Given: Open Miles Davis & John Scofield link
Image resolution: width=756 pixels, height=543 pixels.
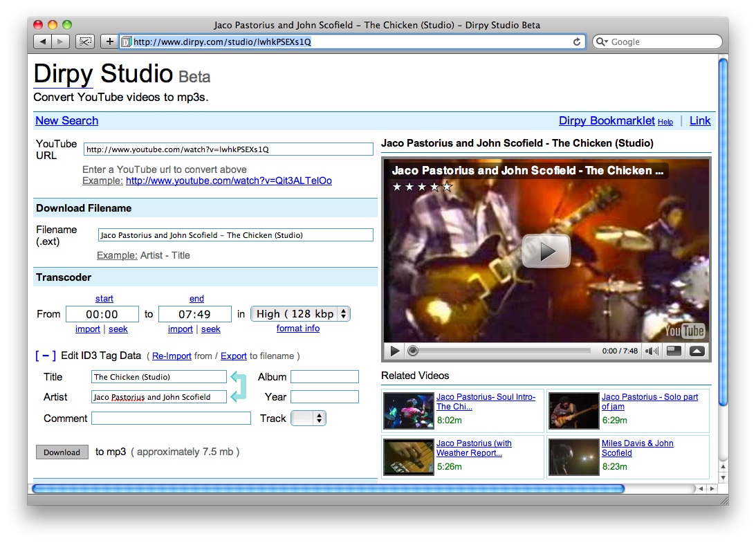Looking at the screenshot, I should tap(638, 448).
